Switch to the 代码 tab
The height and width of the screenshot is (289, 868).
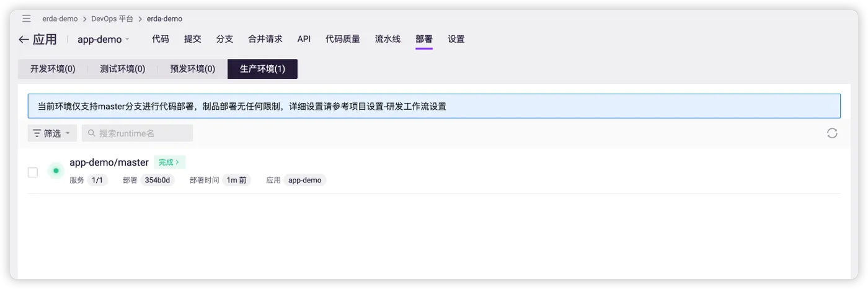(161, 39)
